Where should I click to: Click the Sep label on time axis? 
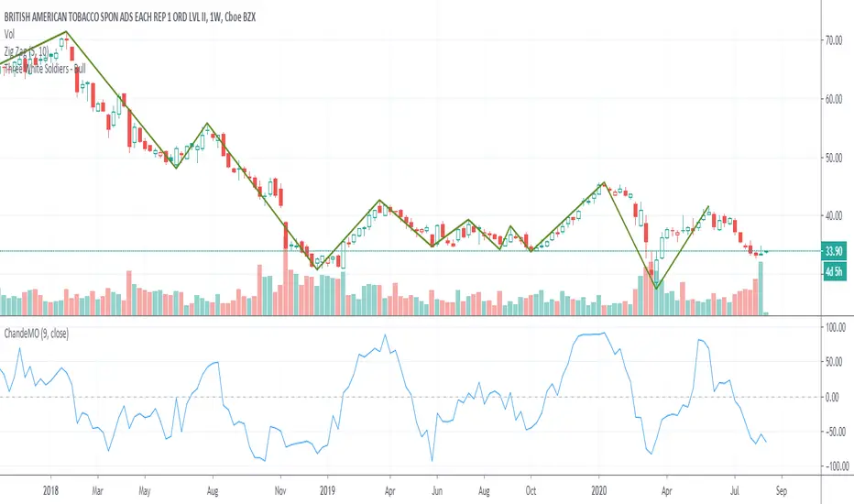coord(782,491)
